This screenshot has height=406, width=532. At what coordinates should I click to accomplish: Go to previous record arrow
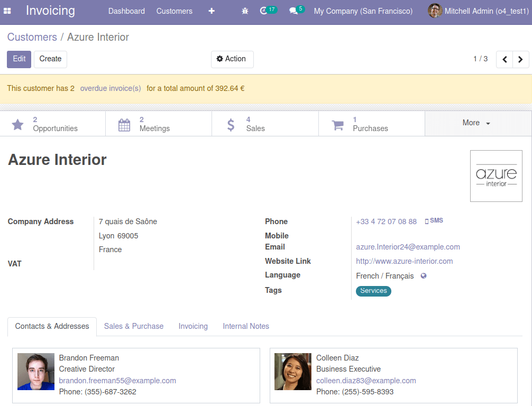pos(505,59)
